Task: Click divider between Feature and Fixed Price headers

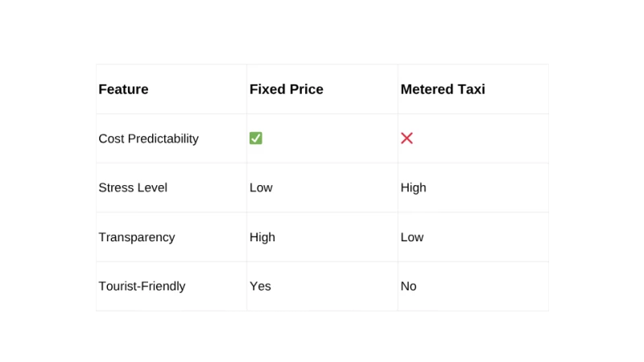Action: tap(246, 89)
